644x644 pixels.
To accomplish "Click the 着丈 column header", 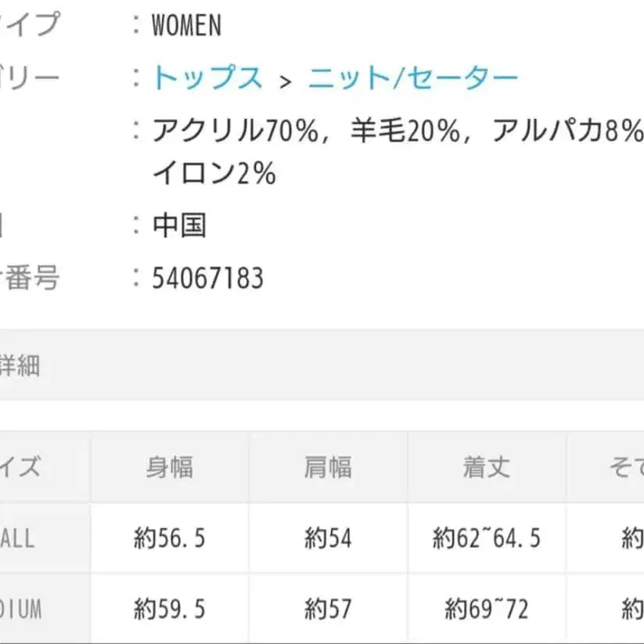I will (x=486, y=467).
